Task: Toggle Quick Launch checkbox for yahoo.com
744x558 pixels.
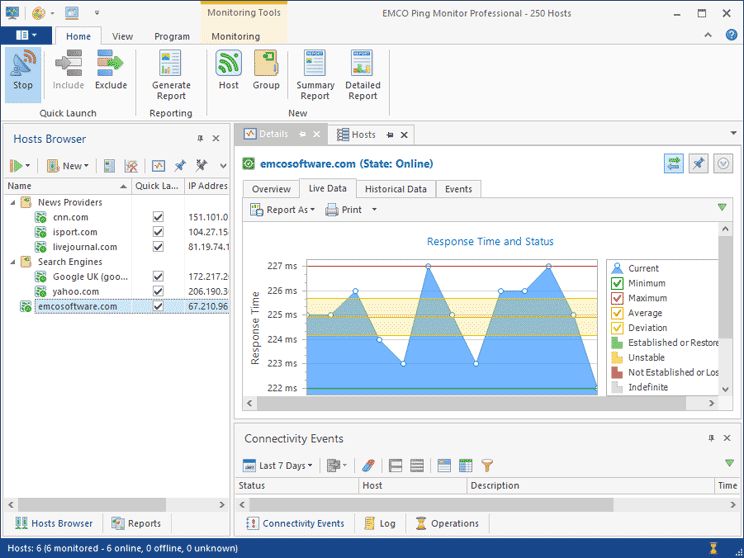Action: click(158, 291)
